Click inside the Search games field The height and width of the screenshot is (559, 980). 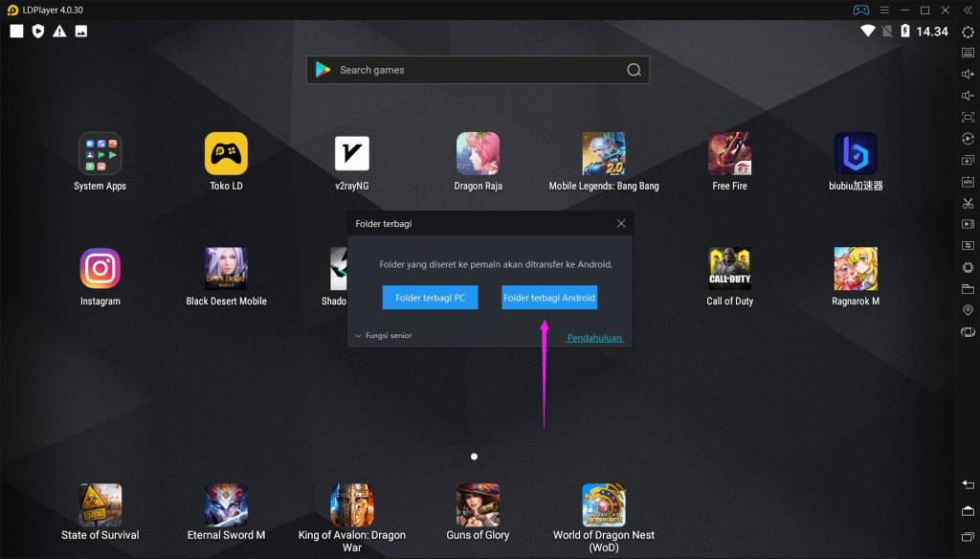(479, 70)
